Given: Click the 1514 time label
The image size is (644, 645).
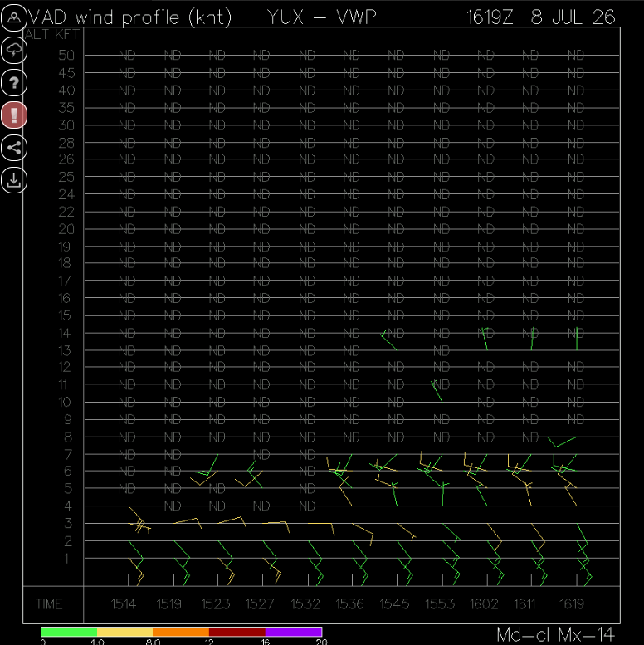Looking at the screenshot, I should point(124,603).
